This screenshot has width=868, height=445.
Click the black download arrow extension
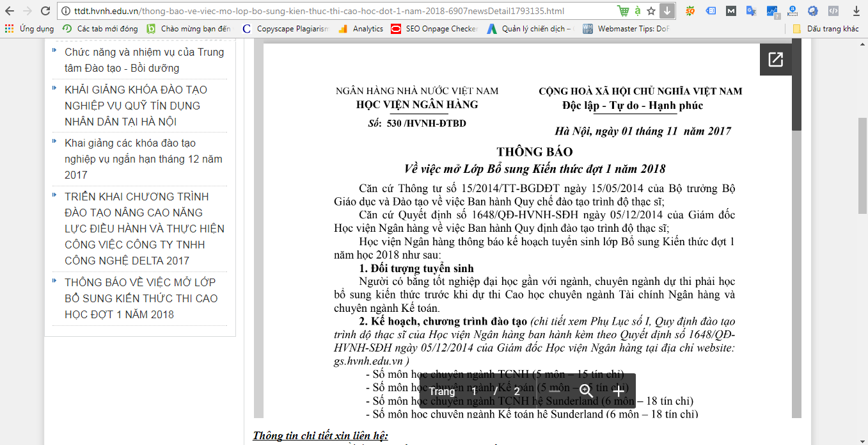pyautogui.click(x=856, y=11)
